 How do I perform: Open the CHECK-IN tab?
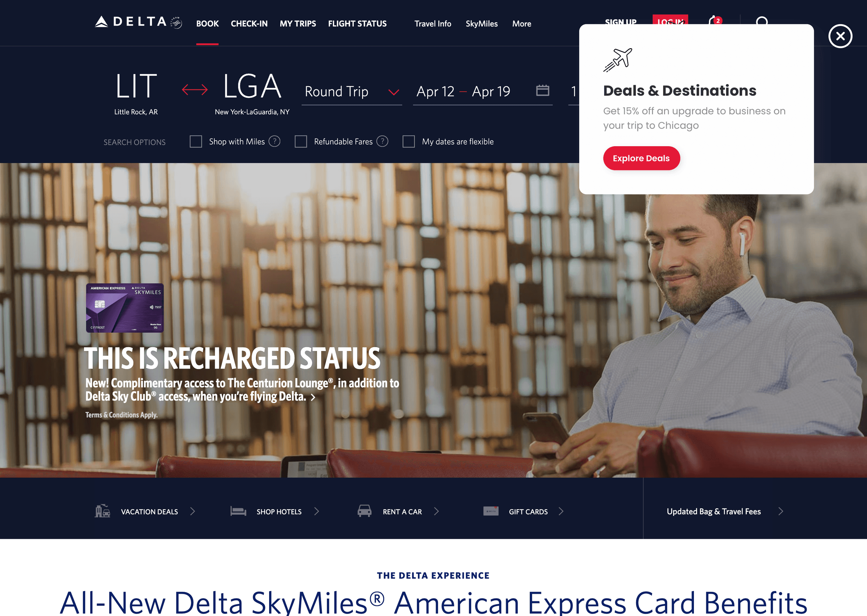pyautogui.click(x=249, y=24)
